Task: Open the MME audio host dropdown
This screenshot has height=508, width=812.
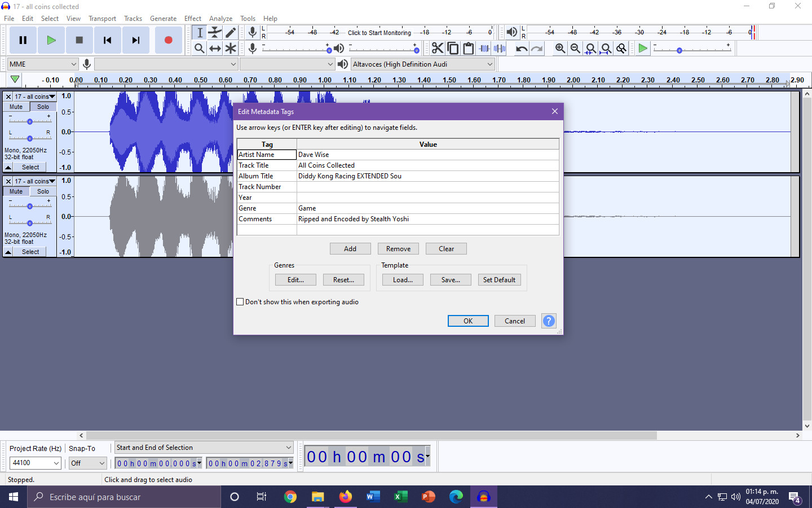Action: [73, 64]
